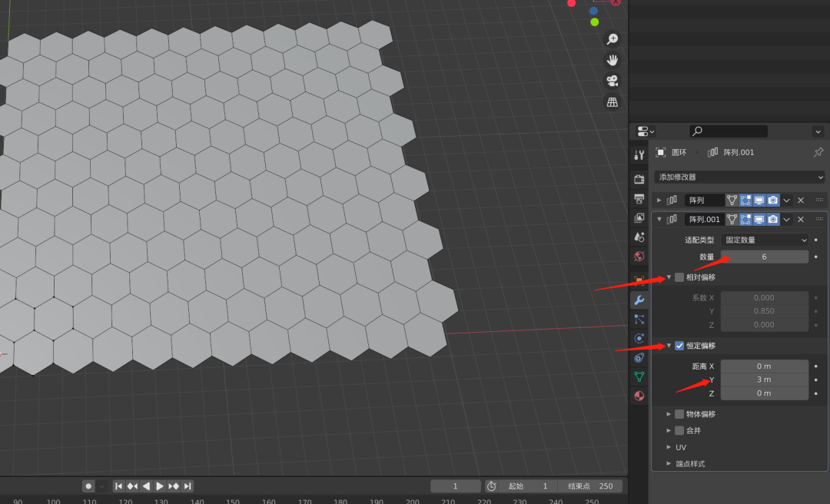Jump to timeline end frame
Screen dimensions: 830x504
point(188,486)
